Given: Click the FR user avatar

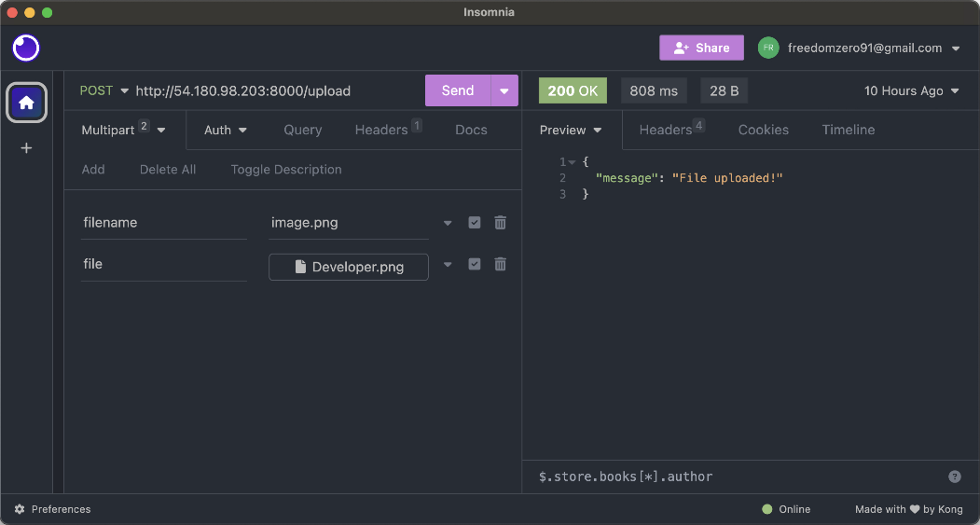Looking at the screenshot, I should 768,48.
